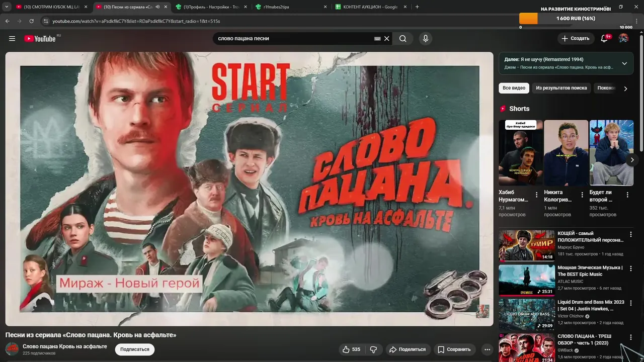Subscribe with Подписаться button
The height and width of the screenshot is (362, 644).
(x=135, y=349)
